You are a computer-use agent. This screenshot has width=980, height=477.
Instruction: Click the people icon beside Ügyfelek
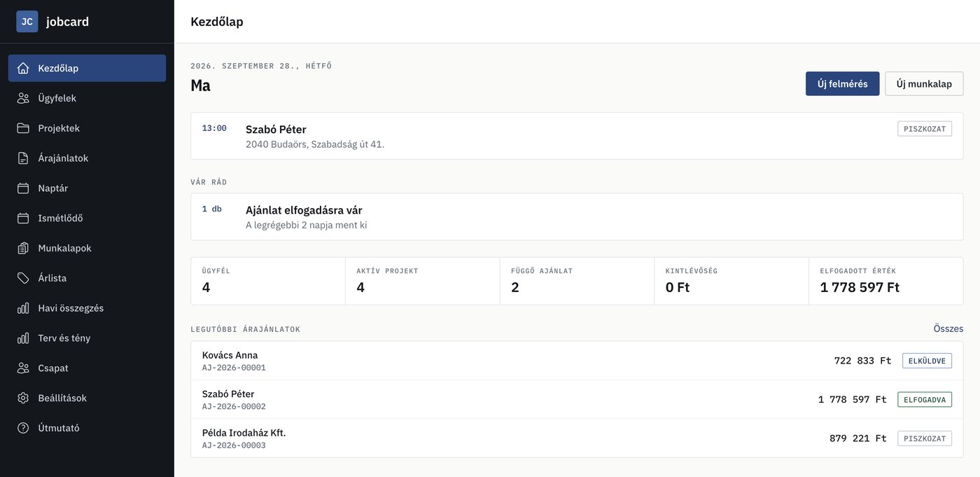(x=23, y=98)
